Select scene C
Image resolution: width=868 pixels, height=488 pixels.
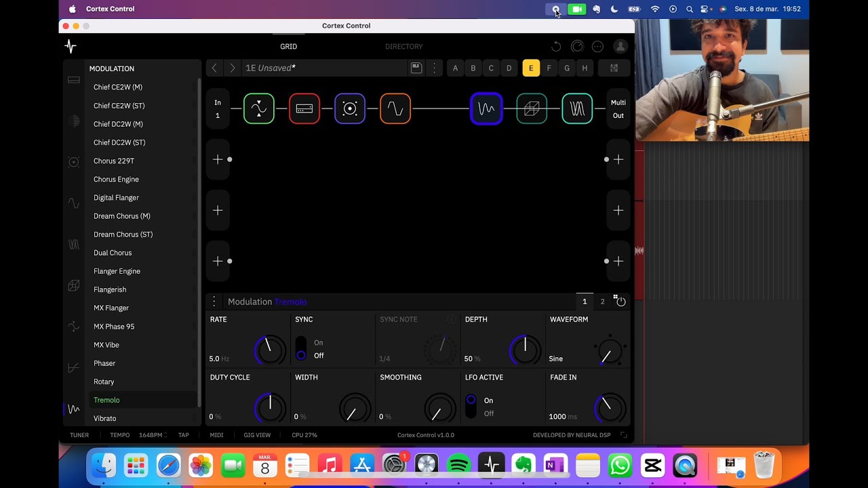coord(491,68)
